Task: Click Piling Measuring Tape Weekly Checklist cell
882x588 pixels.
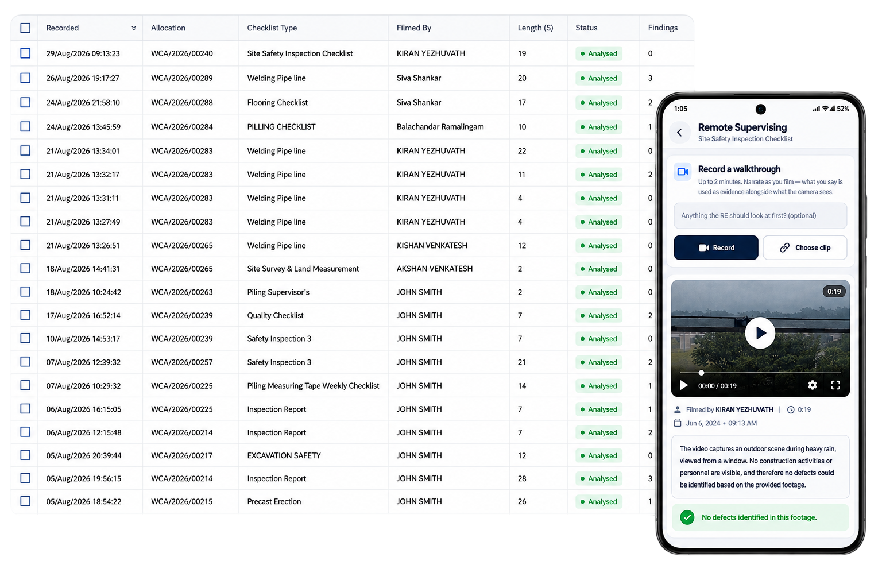Action: point(313,386)
